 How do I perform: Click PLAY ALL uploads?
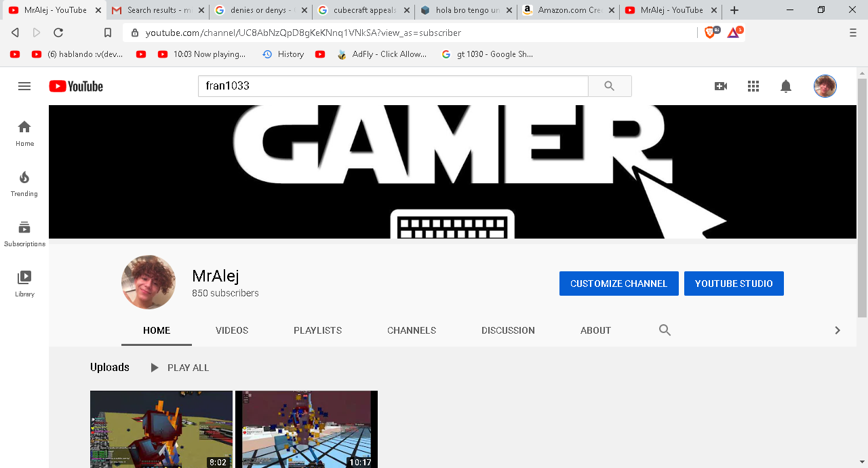[x=180, y=368]
